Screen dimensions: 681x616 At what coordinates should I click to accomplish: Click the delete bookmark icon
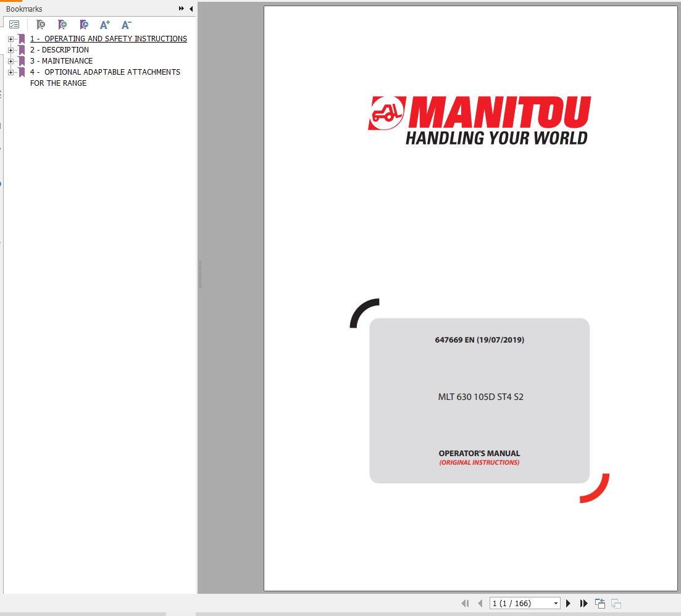pyautogui.click(x=40, y=25)
